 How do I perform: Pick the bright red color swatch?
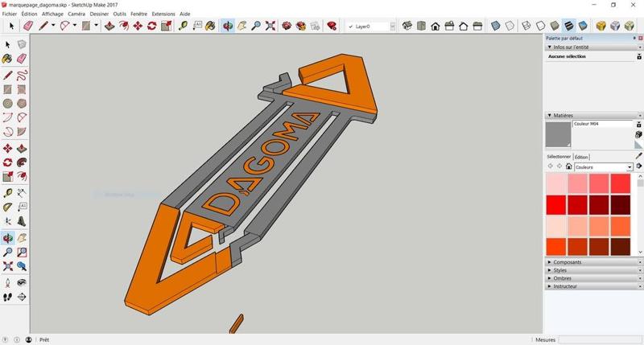[x=556, y=205]
